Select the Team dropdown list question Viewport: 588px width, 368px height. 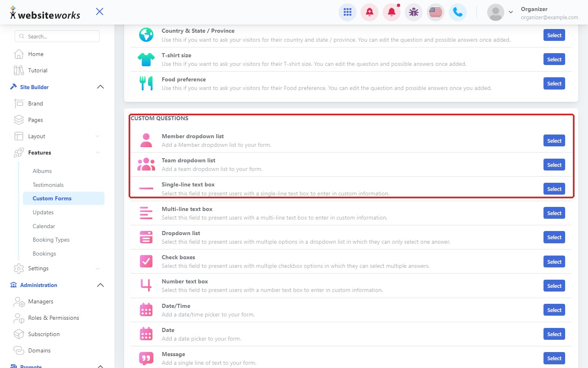pos(554,165)
